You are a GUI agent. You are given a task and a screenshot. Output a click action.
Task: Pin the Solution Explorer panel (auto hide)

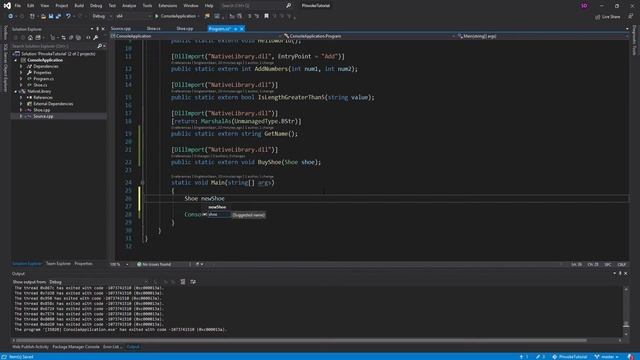pos(98,29)
